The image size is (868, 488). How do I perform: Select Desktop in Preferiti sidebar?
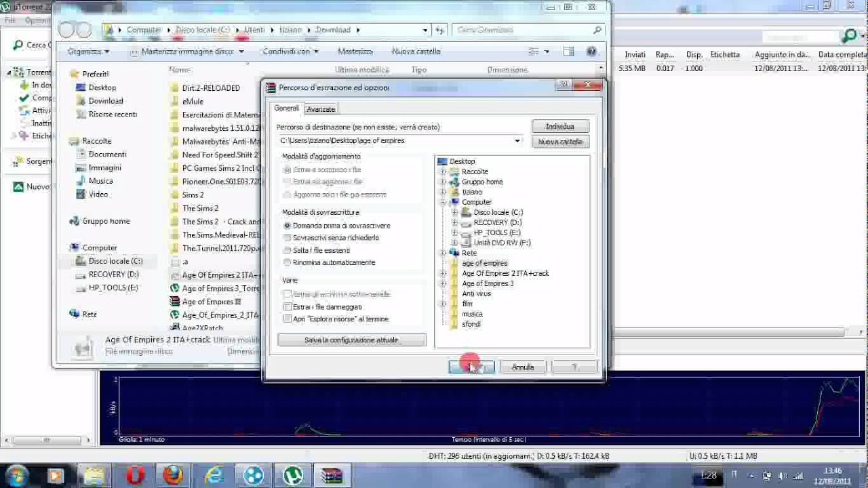[x=102, y=87]
